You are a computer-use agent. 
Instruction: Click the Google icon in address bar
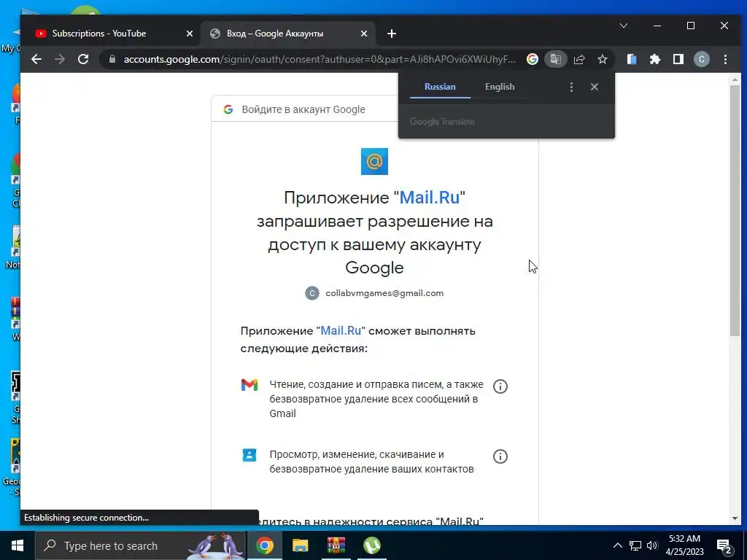(x=533, y=59)
